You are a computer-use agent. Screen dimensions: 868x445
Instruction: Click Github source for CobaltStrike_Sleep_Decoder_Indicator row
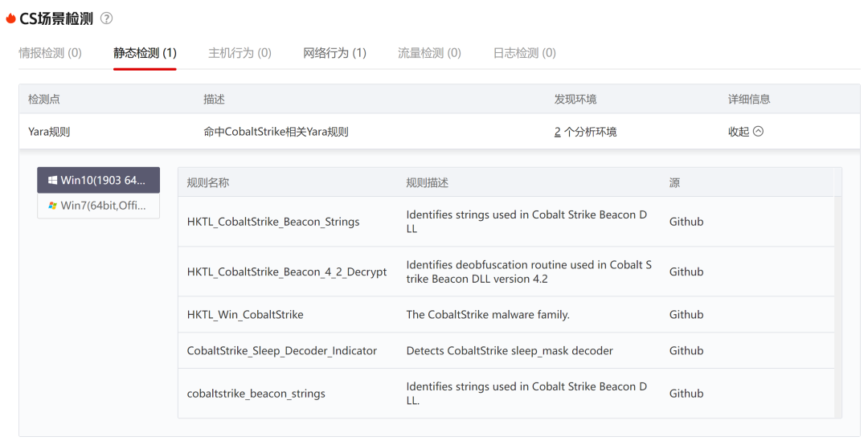tap(686, 351)
